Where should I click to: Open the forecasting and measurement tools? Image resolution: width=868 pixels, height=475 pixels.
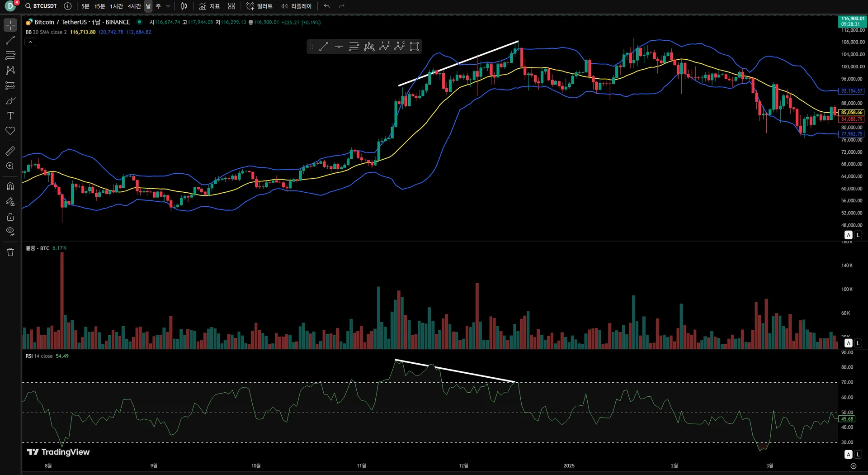[10, 85]
